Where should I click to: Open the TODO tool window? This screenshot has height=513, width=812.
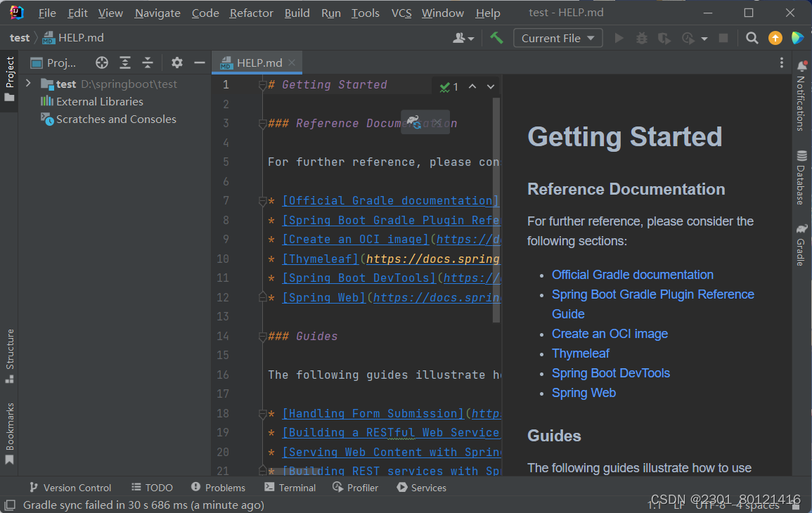pos(152,487)
